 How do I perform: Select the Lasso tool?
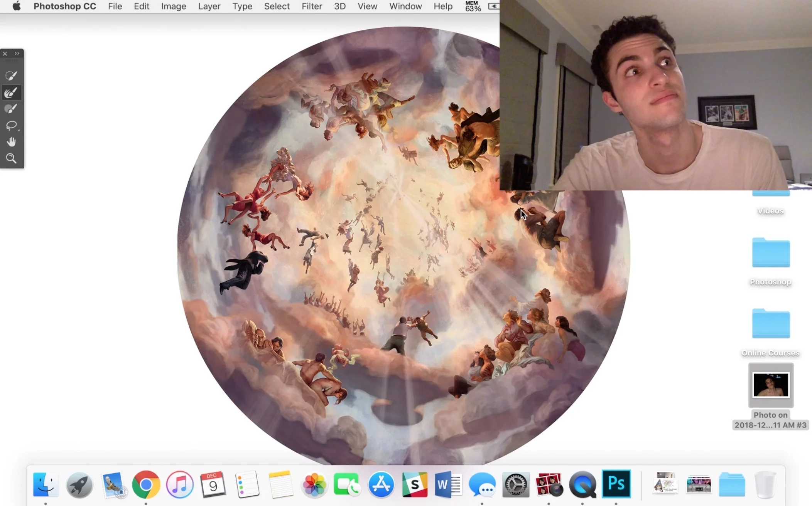[11, 126]
